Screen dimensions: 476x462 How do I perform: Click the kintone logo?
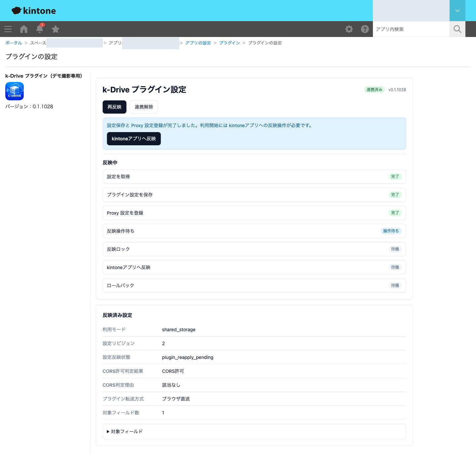click(34, 11)
